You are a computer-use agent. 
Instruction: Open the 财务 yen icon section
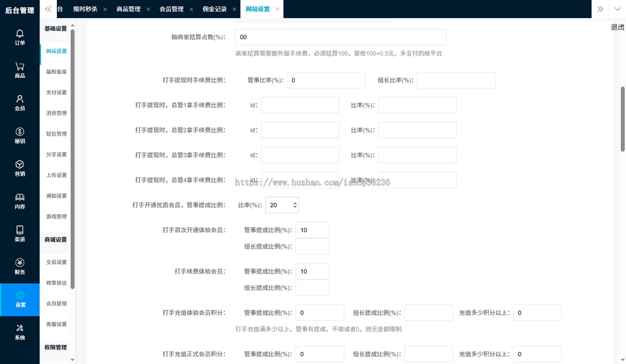point(20,266)
